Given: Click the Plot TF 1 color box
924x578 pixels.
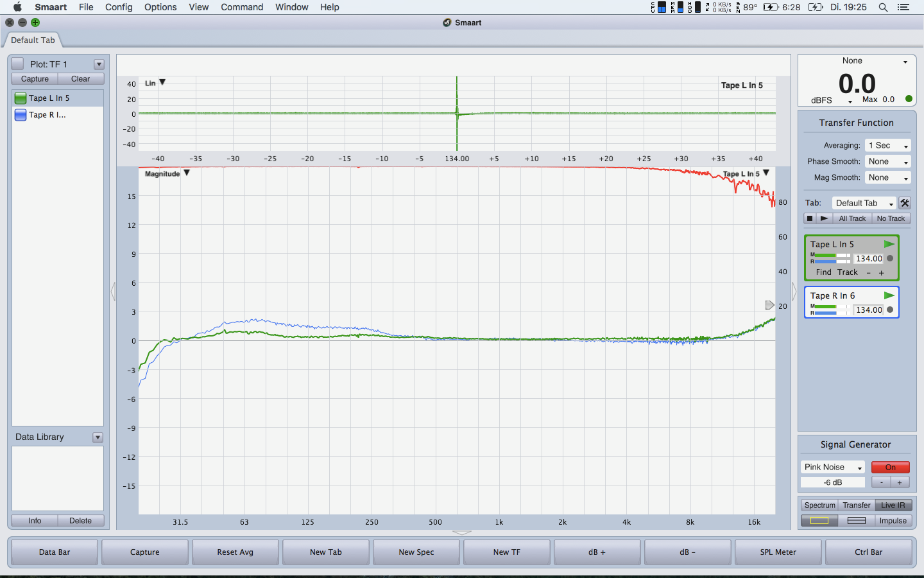Looking at the screenshot, I should (18, 64).
